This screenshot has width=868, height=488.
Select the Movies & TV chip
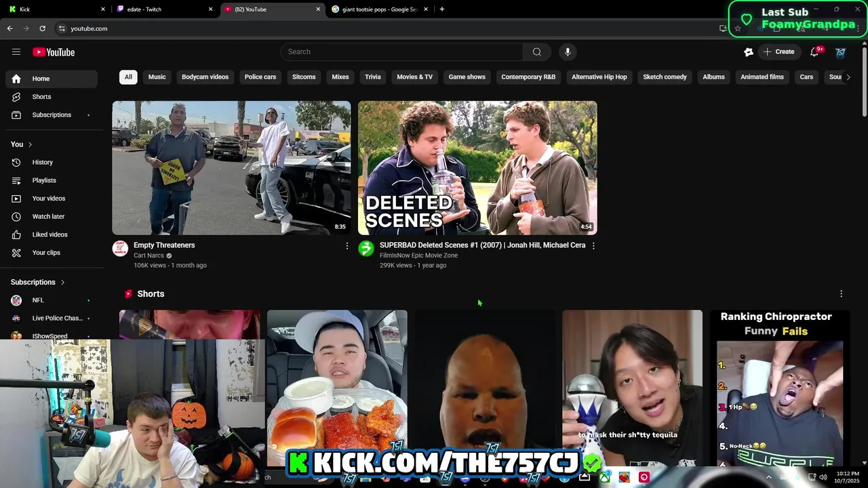pyautogui.click(x=414, y=77)
